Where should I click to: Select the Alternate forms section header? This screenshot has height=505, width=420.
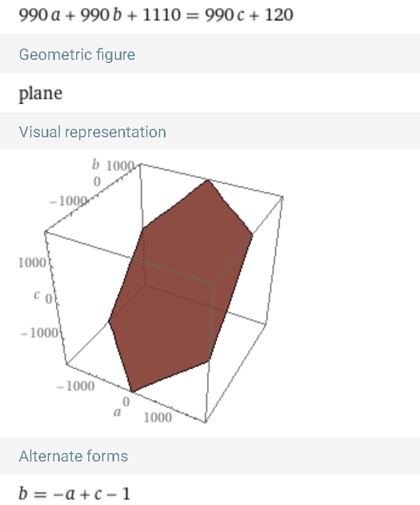point(73,456)
